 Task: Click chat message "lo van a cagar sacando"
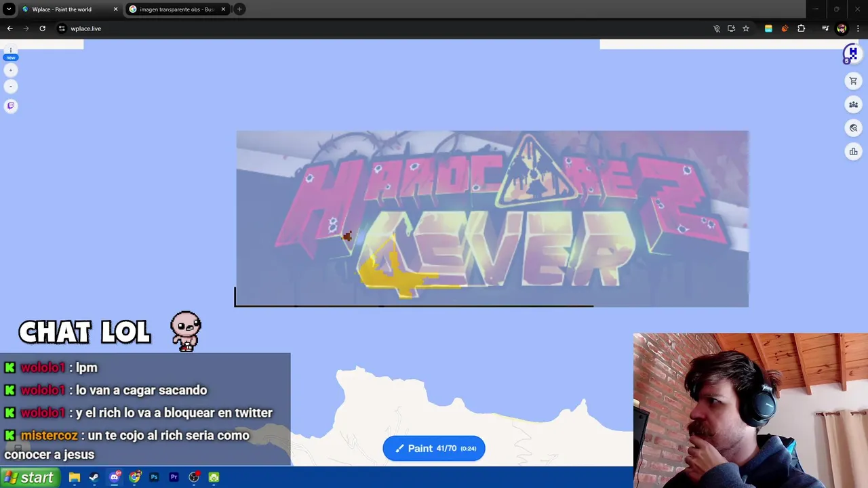pos(141,390)
